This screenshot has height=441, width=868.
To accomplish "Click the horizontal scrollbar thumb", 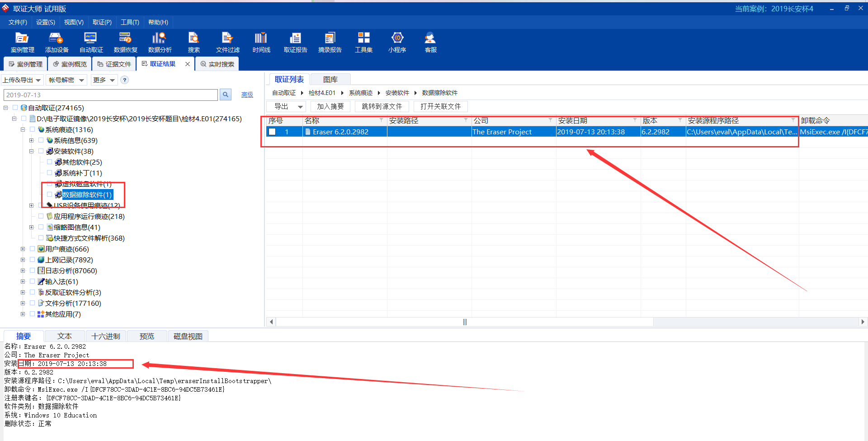I will pos(465,322).
